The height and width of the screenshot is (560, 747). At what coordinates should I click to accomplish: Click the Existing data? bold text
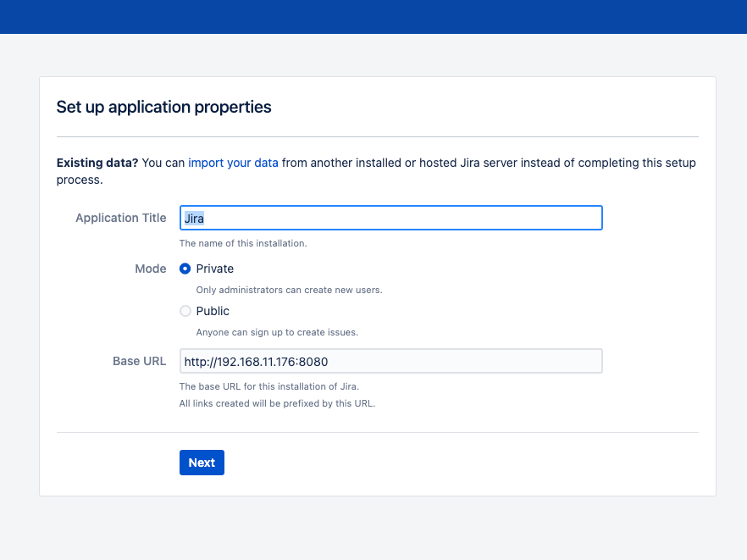pos(97,163)
